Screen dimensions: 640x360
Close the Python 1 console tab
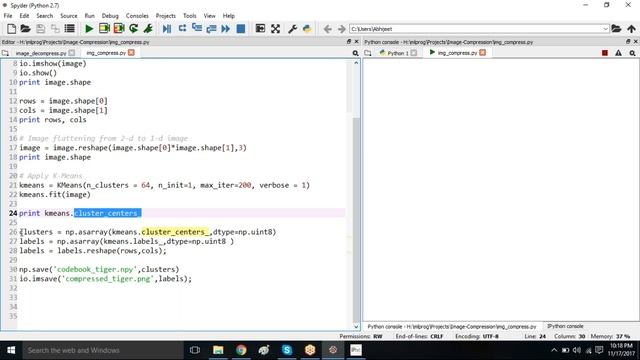pos(414,53)
